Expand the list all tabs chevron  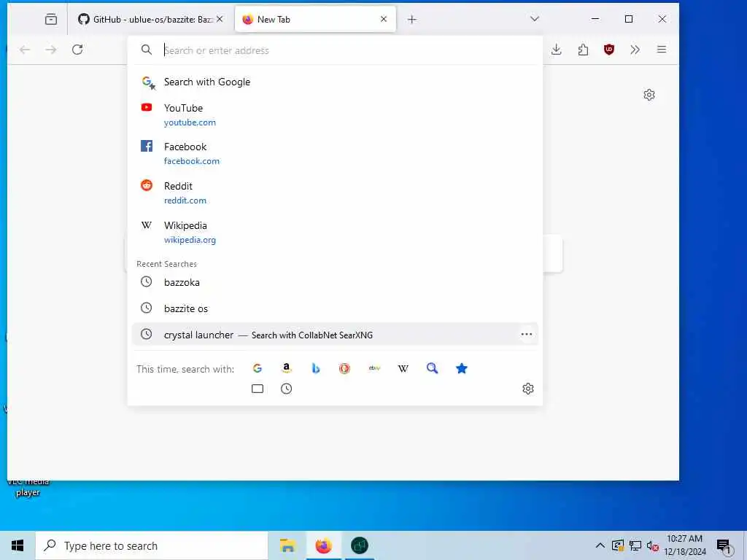point(535,19)
